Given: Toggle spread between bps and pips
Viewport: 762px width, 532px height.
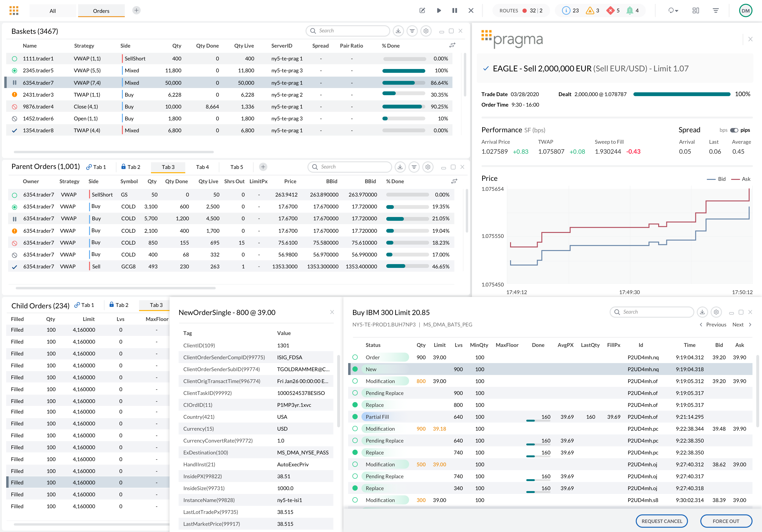Looking at the screenshot, I should click(734, 130).
